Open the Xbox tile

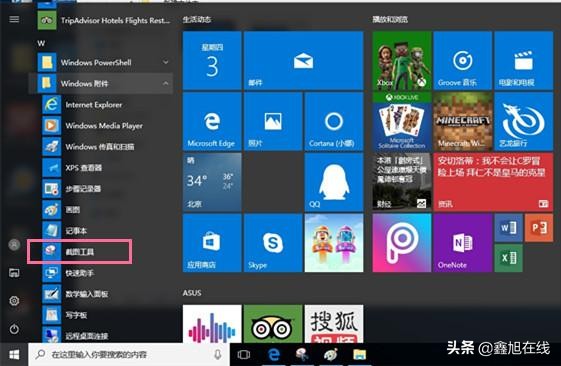coord(402,60)
